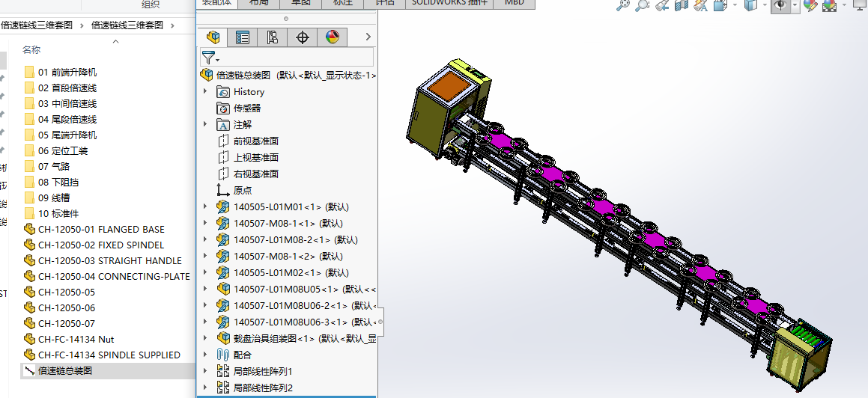The image size is (868, 398).
Task: Click the Zoom to Fit icon
Action: 623,5
